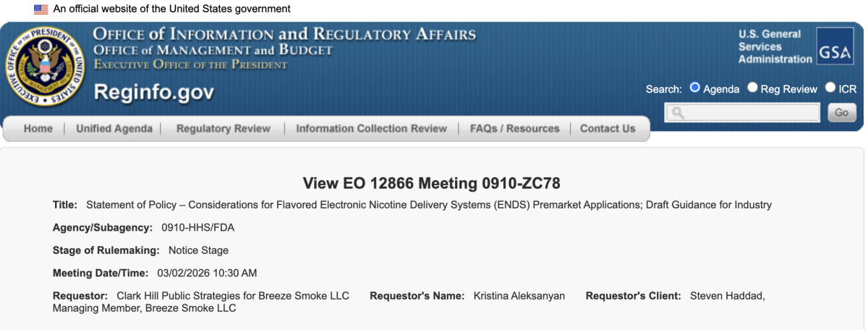Image resolution: width=868 pixels, height=330 pixels.
Task: Click Office of Management and Budget text
Action: pos(213,51)
